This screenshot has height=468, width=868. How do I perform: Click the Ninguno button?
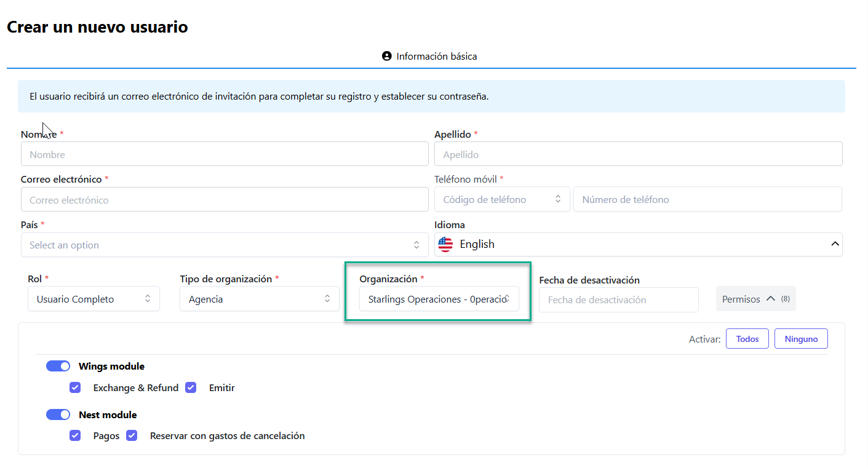pyautogui.click(x=801, y=339)
